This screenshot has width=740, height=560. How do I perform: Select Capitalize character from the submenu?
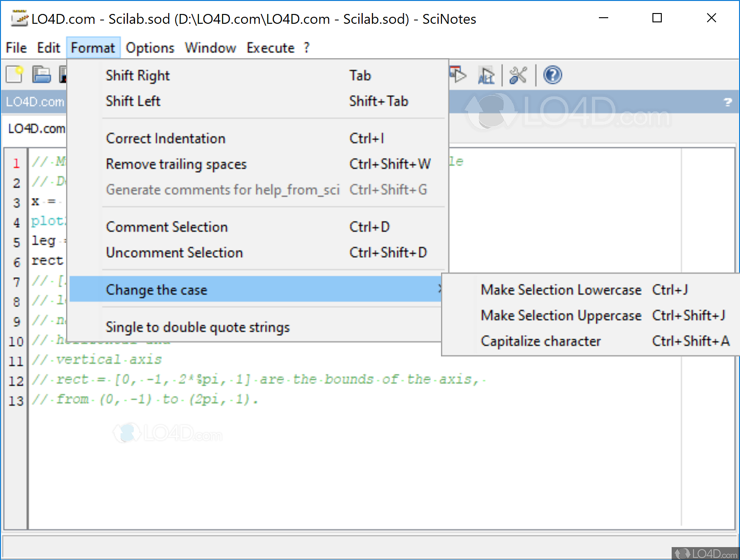[541, 341]
